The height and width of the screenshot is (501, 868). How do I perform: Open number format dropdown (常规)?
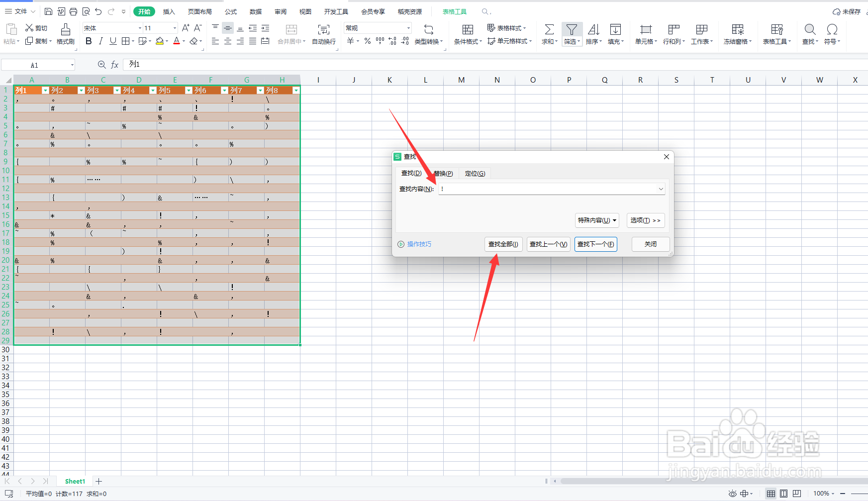click(408, 28)
